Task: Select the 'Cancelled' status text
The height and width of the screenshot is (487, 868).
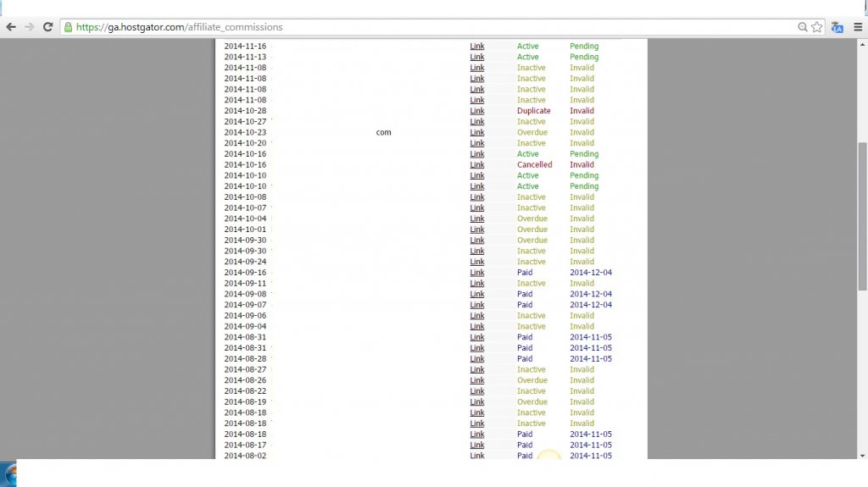Action: [x=534, y=165]
